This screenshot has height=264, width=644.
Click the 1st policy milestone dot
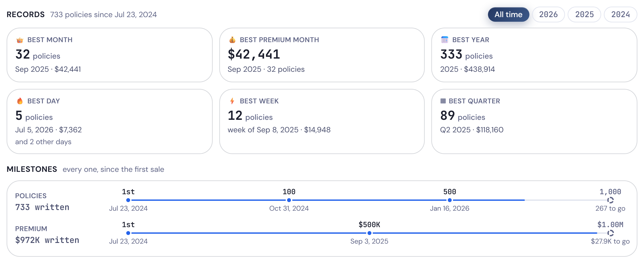point(128,200)
